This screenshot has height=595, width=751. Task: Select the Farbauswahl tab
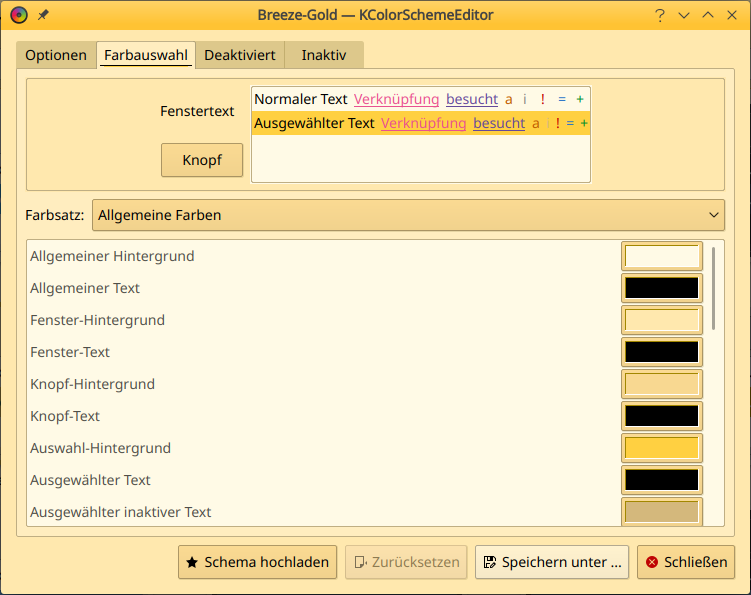point(146,55)
